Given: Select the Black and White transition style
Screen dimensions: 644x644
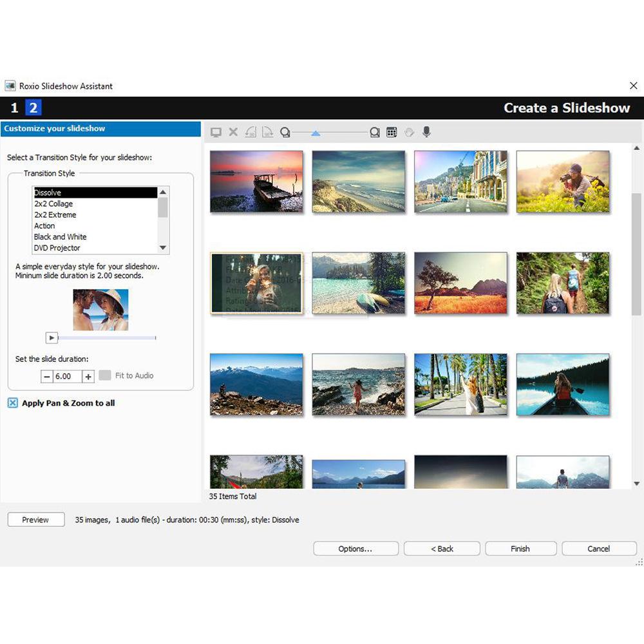Looking at the screenshot, I should (x=60, y=236).
